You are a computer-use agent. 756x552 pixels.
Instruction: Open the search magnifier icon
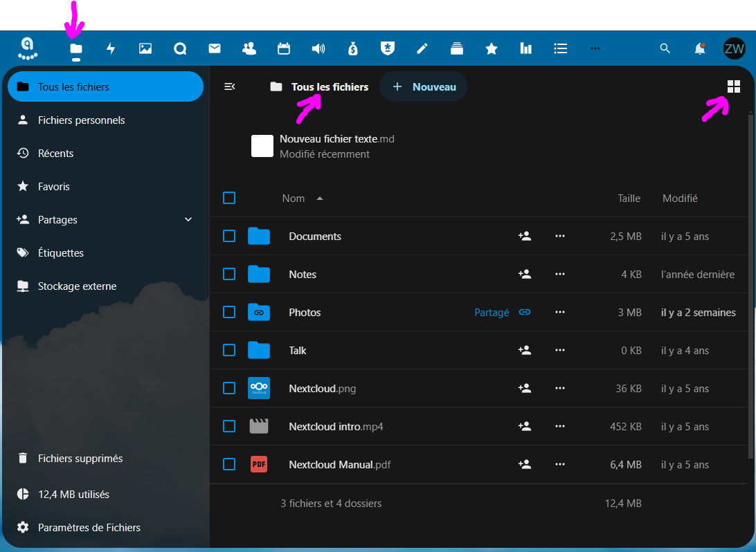point(665,48)
